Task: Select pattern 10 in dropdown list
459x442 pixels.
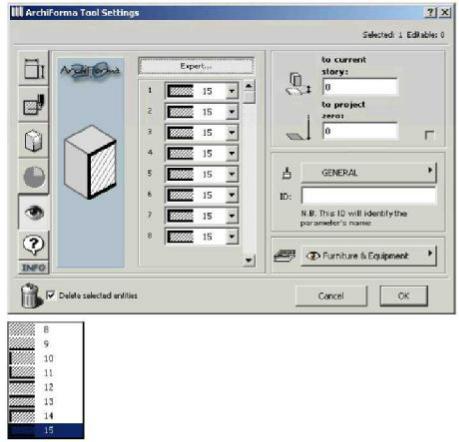Action: [46, 358]
